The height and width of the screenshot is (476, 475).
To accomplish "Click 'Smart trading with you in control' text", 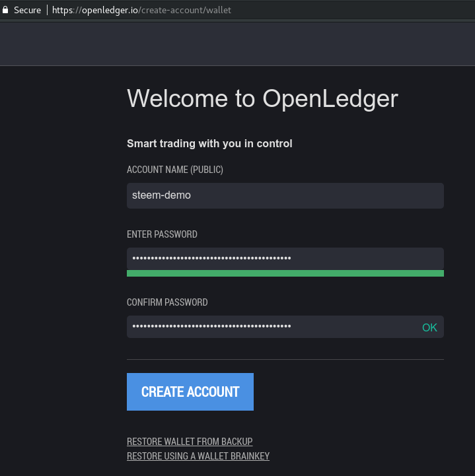I will [209, 143].
